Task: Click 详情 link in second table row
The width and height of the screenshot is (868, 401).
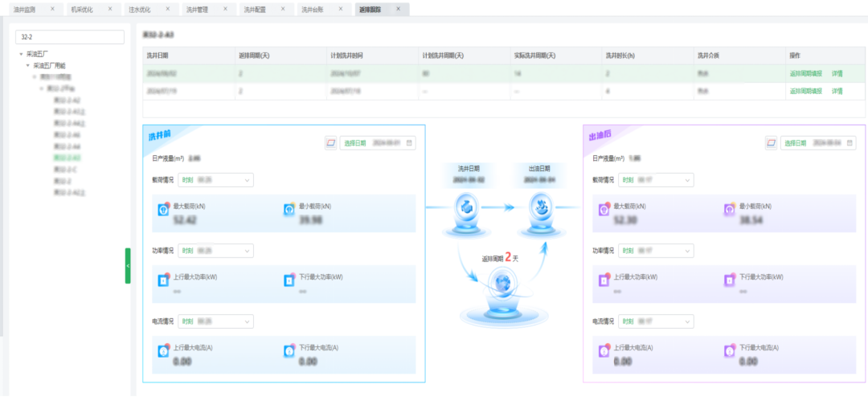Action: tap(837, 91)
